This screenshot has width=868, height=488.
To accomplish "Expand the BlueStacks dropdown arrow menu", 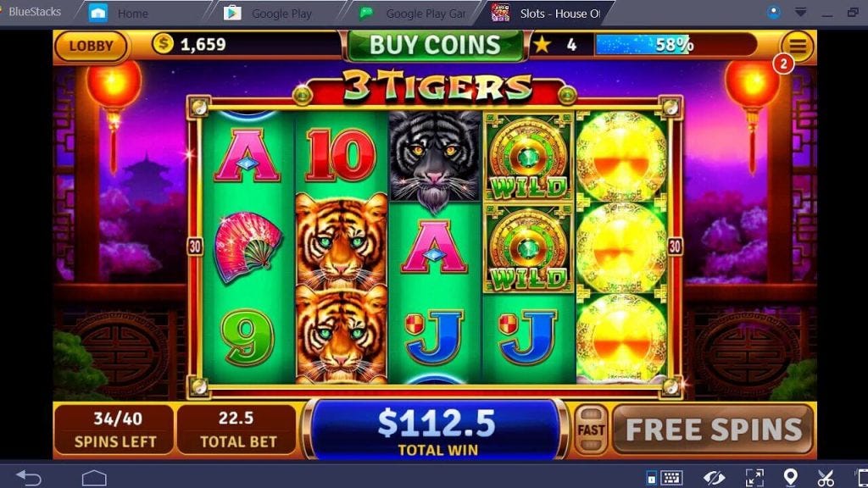I will pyautogui.click(x=800, y=12).
